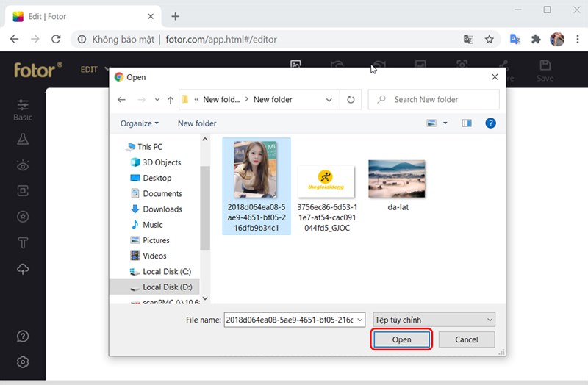The image size is (588, 385).
Task: Open Fotor settings gear icon
Action: point(23,361)
